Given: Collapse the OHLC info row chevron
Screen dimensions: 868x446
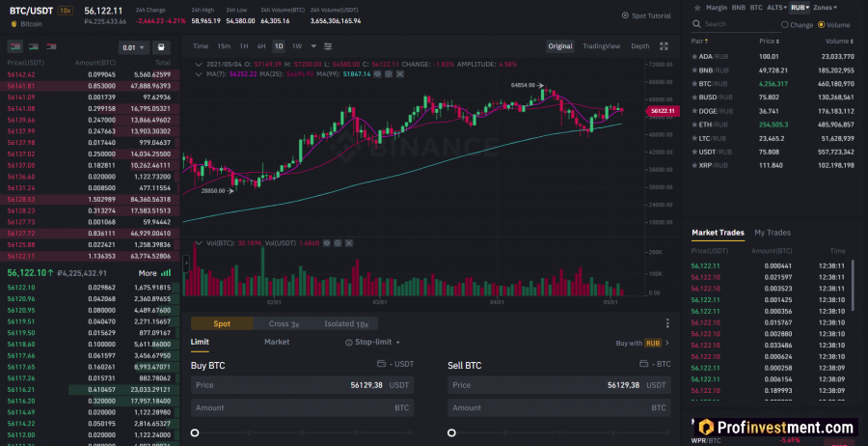Looking at the screenshot, I should point(200,65).
